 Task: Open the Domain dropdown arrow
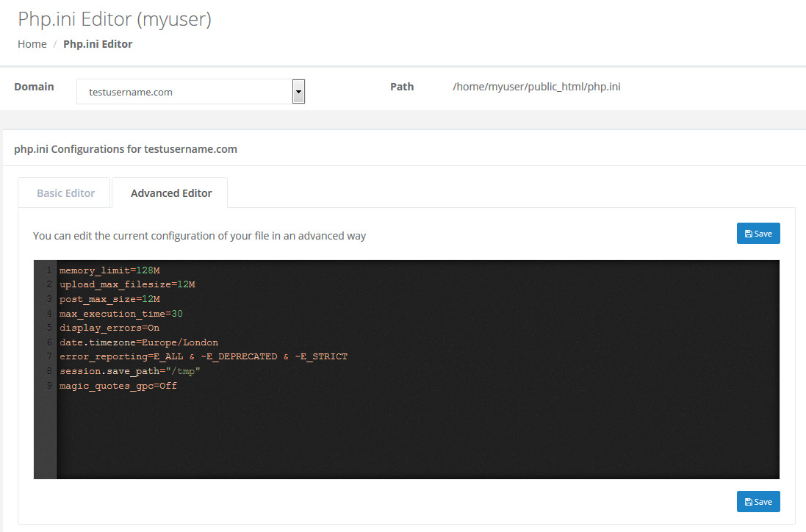(298, 92)
